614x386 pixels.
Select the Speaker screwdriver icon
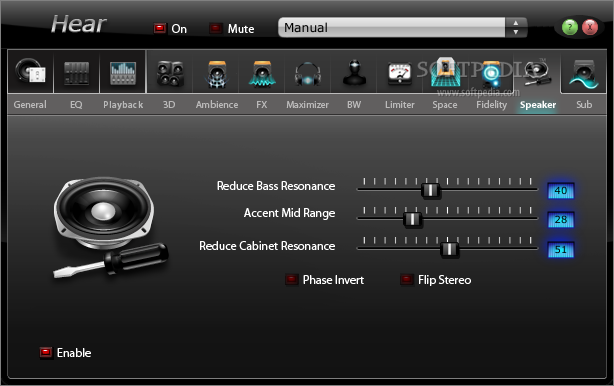coord(537,73)
